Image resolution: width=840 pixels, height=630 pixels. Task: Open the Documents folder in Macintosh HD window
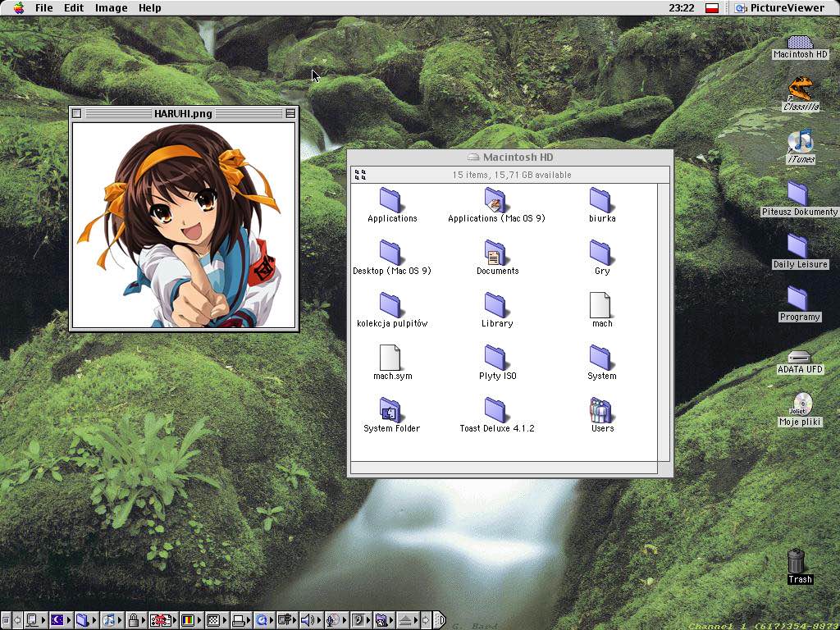[496, 257]
